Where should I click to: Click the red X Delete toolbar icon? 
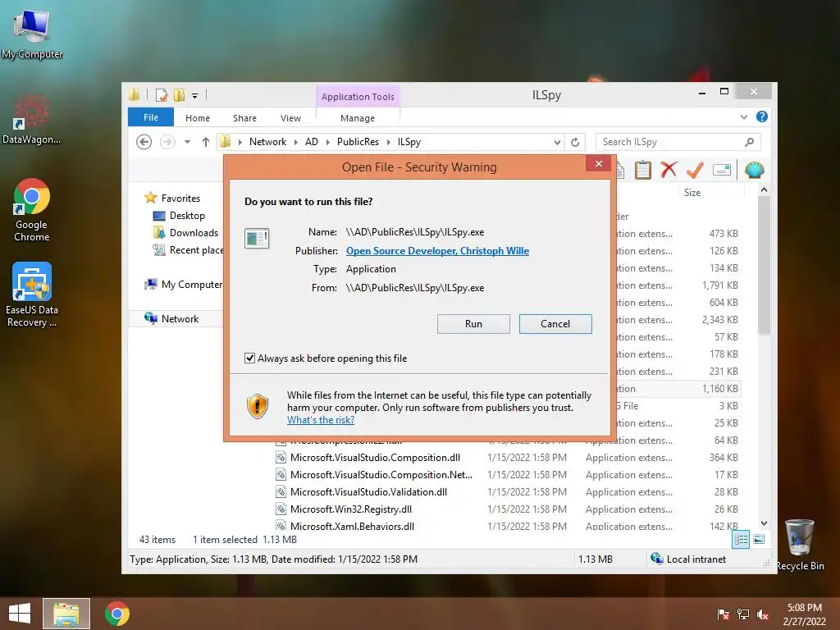[x=669, y=170]
